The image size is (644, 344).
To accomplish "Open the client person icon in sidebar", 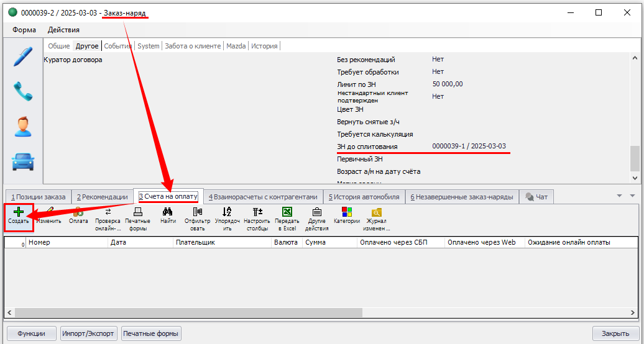I will pos(23,127).
